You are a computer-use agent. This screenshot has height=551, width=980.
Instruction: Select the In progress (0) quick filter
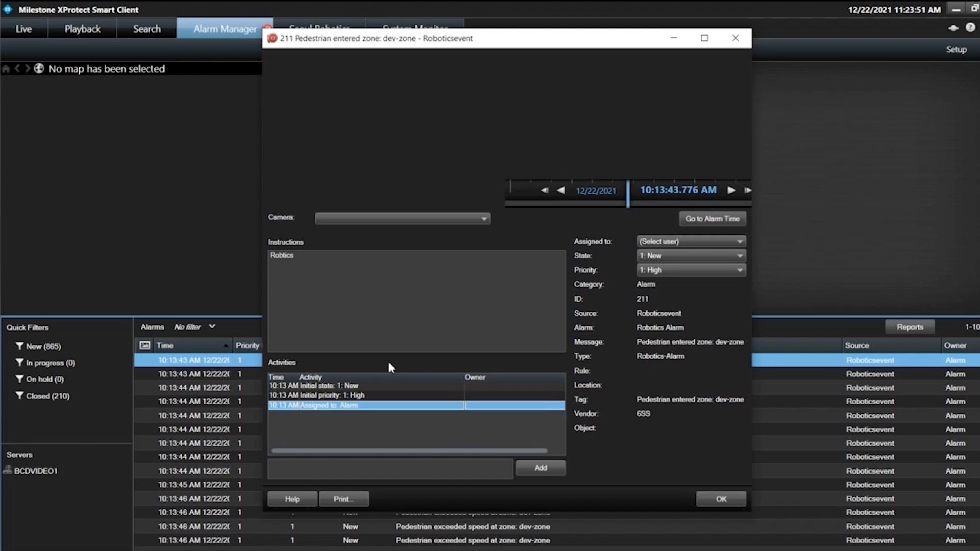click(x=51, y=363)
